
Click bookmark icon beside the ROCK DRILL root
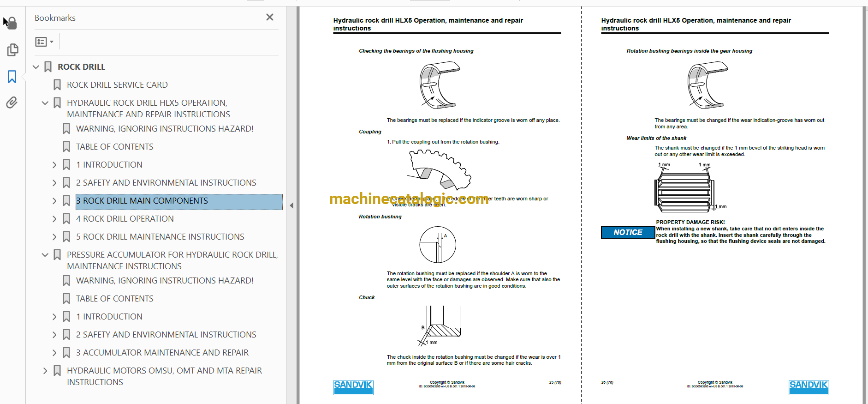click(48, 67)
